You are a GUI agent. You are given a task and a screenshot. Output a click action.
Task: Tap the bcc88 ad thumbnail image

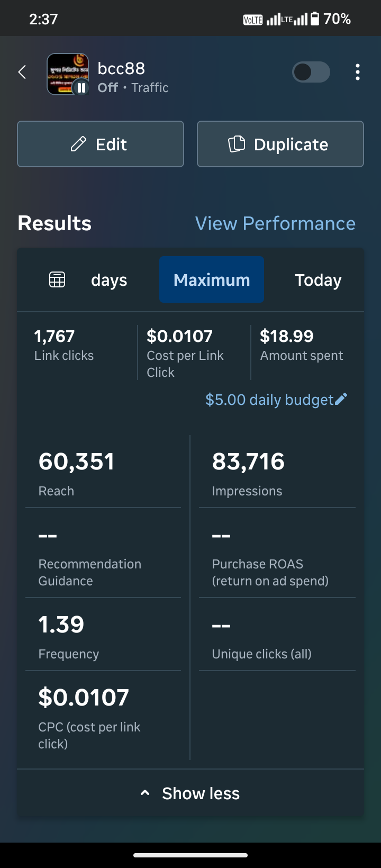67,74
